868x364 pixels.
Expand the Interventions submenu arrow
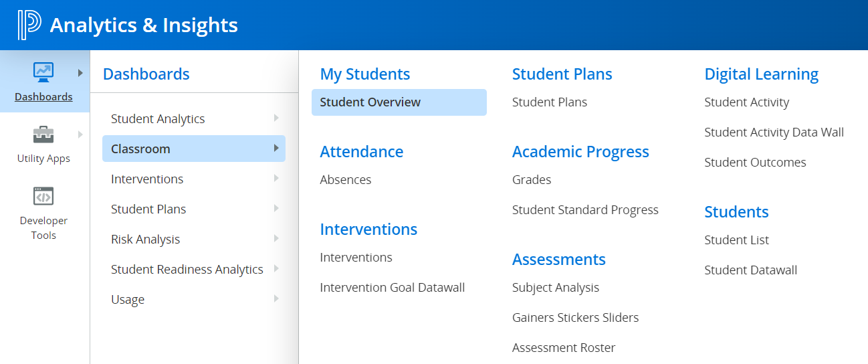(276, 179)
